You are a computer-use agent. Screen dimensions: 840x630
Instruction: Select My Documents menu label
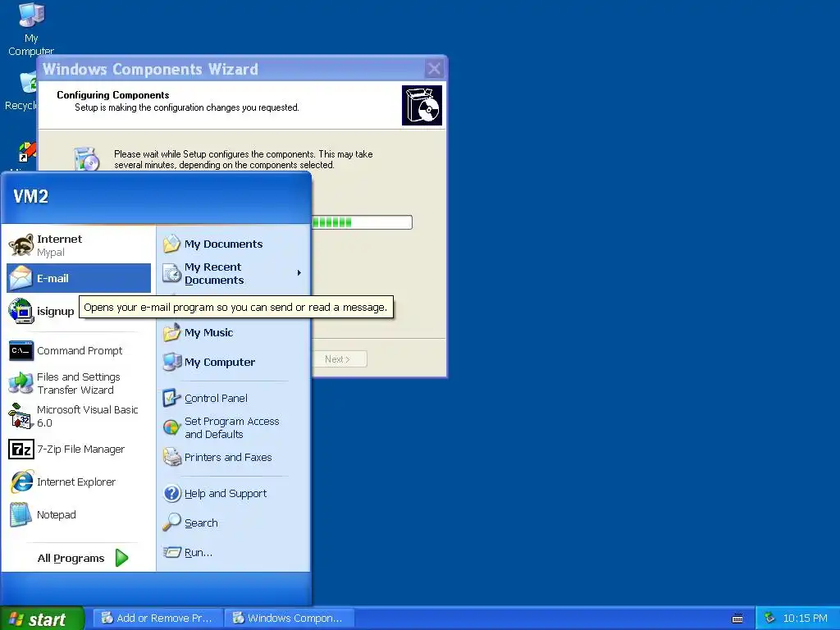tap(223, 244)
